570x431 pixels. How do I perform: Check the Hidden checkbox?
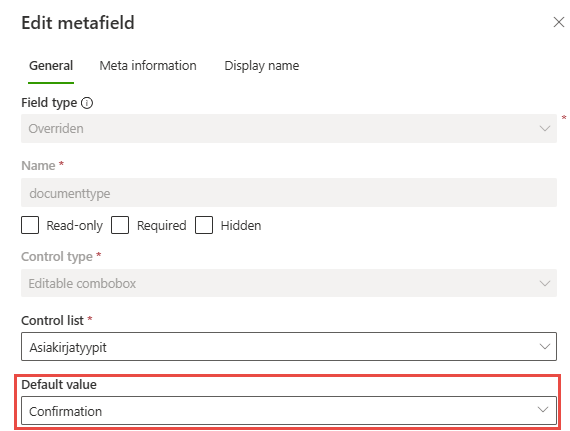coord(204,225)
